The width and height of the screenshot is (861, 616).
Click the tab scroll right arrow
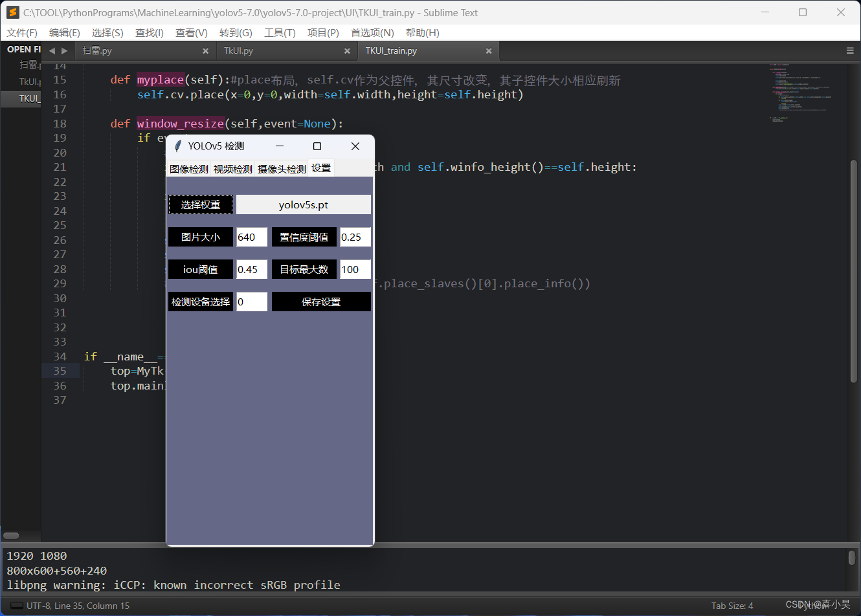click(64, 50)
